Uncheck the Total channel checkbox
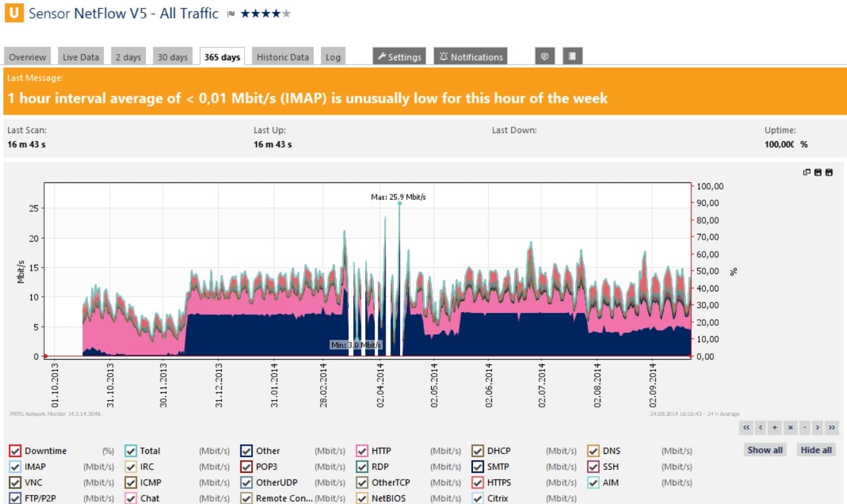 131,451
